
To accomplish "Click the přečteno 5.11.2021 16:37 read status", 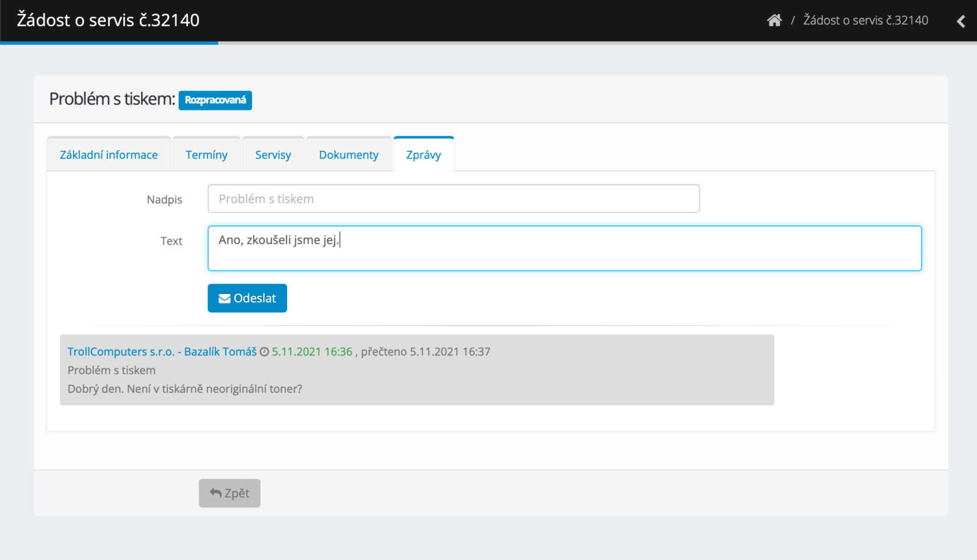I will 426,352.
